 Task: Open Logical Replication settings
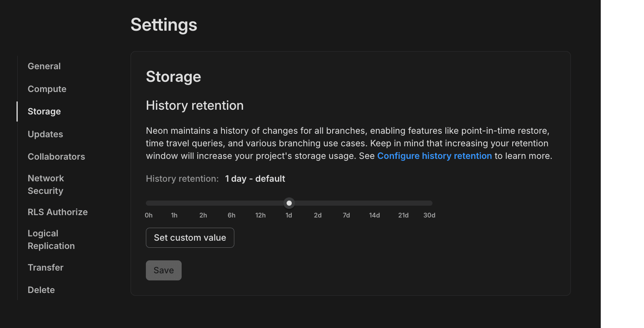pos(51,240)
